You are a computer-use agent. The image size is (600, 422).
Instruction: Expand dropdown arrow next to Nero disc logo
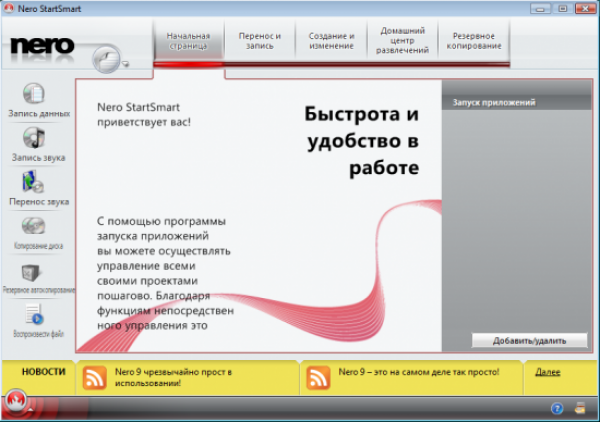(127, 66)
